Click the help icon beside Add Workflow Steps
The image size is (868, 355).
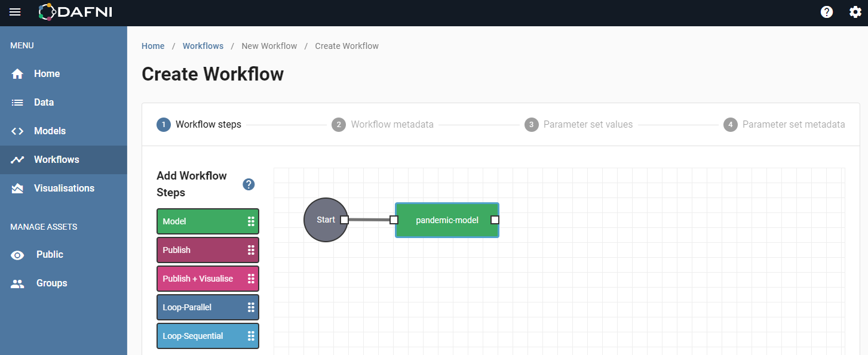click(x=249, y=184)
